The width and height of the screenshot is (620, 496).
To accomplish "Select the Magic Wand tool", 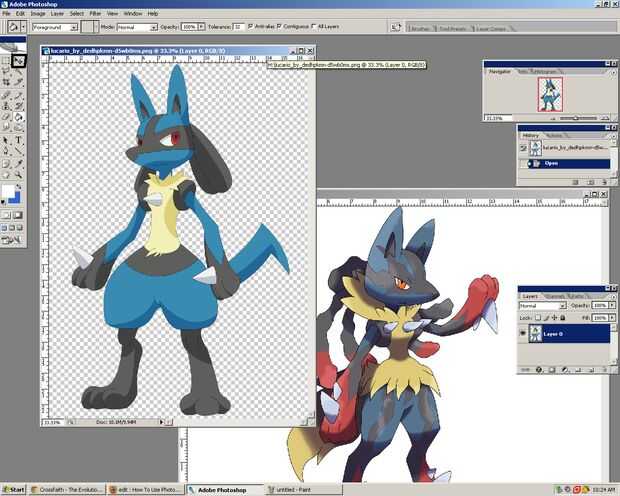I will 18,72.
